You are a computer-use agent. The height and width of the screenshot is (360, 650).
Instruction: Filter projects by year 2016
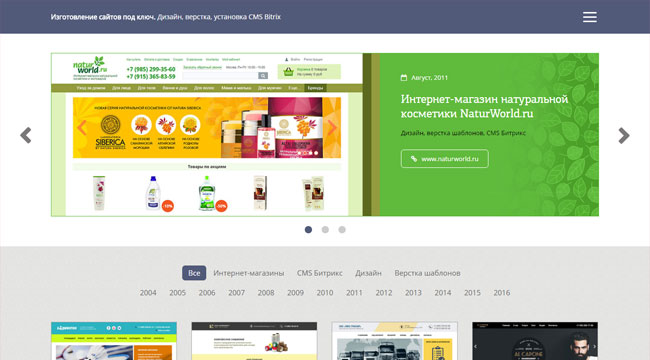click(502, 292)
